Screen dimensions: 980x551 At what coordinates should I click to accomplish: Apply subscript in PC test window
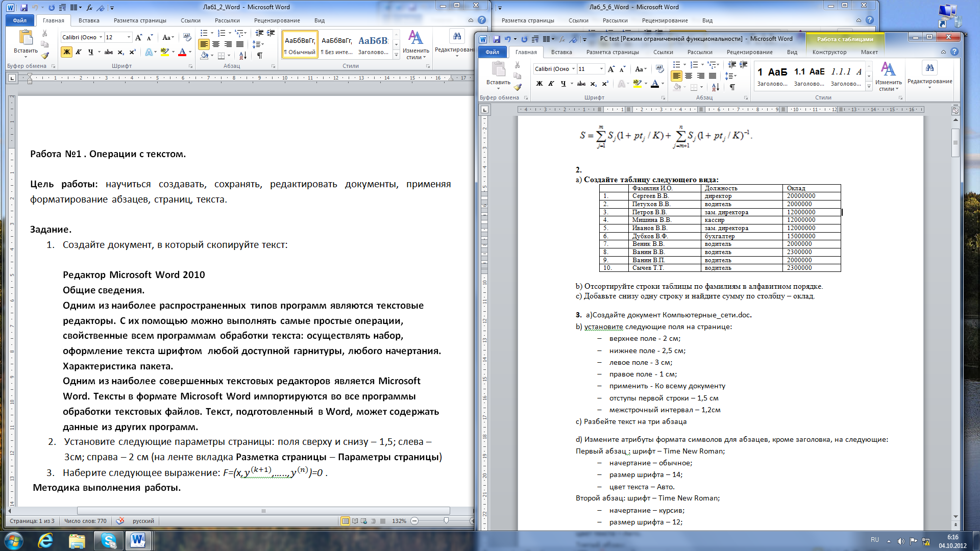click(593, 84)
